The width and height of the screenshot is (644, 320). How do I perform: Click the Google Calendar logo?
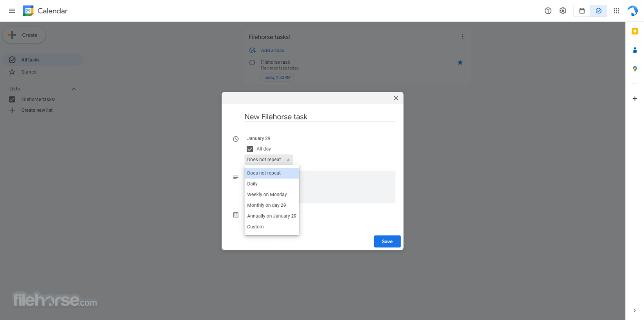coord(28,11)
